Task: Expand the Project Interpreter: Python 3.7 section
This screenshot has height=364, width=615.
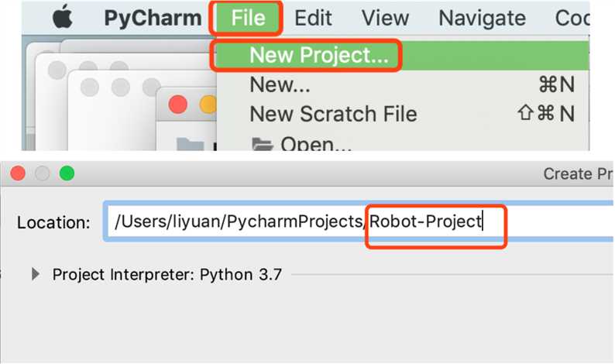Action: pos(36,274)
